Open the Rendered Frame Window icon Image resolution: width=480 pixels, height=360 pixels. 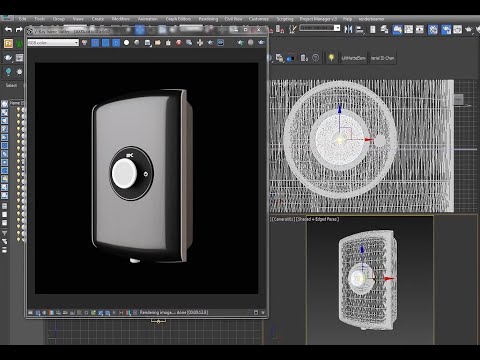tap(458, 30)
